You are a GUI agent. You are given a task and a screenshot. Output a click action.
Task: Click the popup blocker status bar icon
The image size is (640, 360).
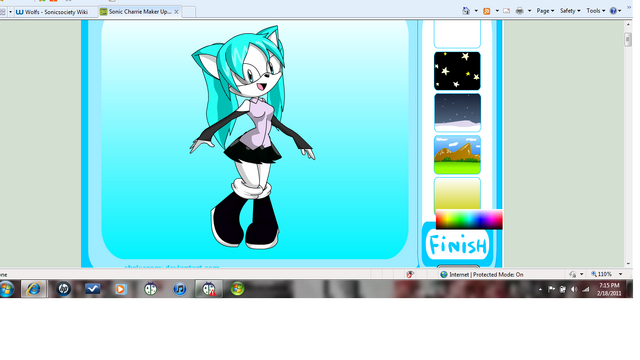coord(410,274)
